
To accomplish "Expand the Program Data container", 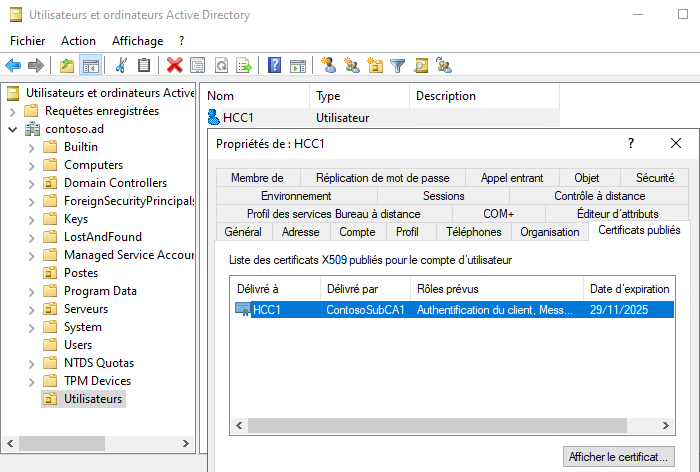I will pyautogui.click(x=31, y=292).
